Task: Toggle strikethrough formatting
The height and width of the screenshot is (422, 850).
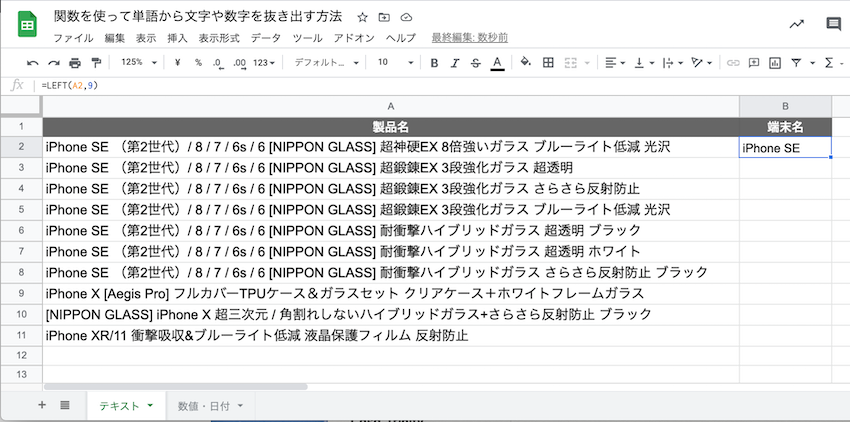Action: point(476,62)
